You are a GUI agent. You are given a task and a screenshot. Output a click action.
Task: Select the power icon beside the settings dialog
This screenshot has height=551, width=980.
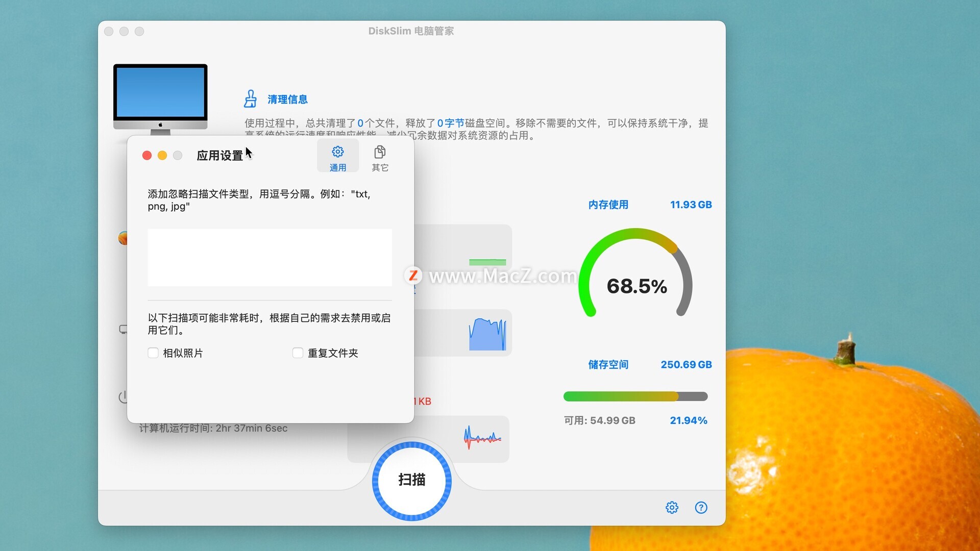pos(122,396)
